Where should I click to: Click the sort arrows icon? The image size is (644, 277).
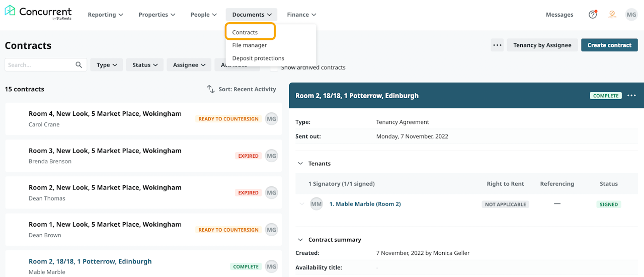click(x=211, y=89)
